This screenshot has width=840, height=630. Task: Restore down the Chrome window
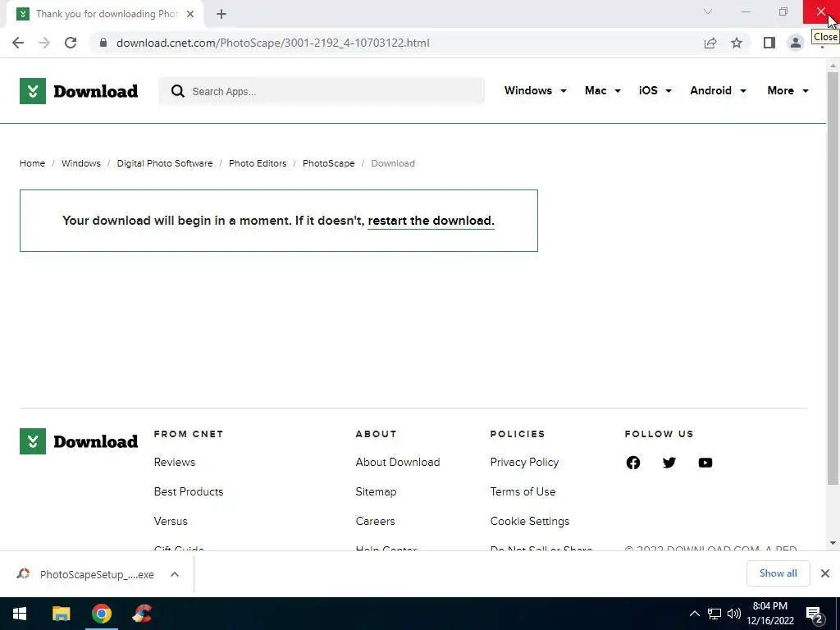click(783, 11)
